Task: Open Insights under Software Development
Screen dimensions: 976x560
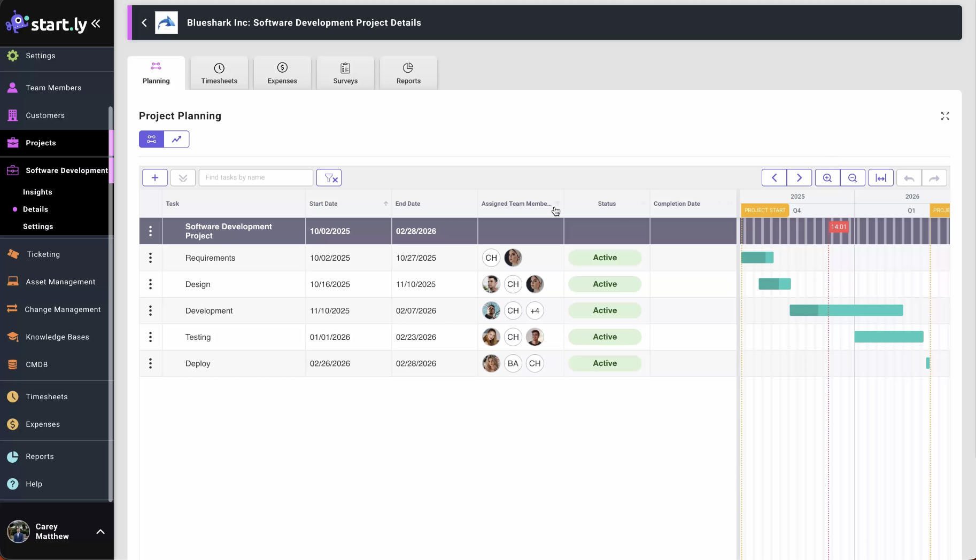Action: (37, 192)
